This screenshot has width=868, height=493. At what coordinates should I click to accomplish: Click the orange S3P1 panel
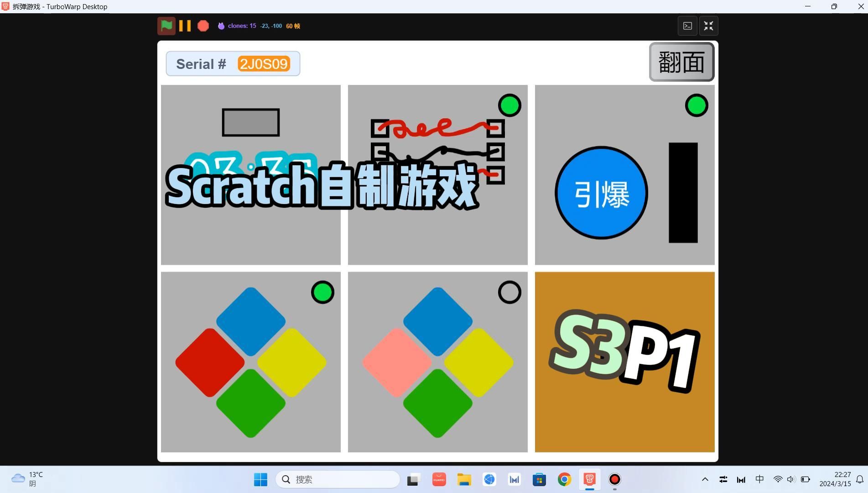624,362
